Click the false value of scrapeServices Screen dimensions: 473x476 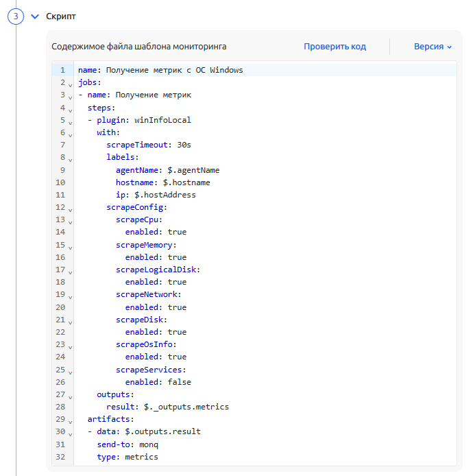coord(179,382)
